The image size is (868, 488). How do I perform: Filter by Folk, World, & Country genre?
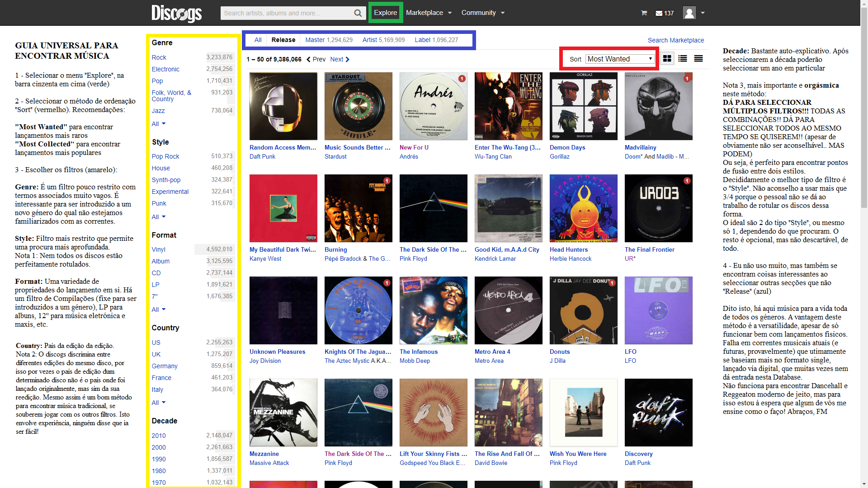tap(171, 96)
